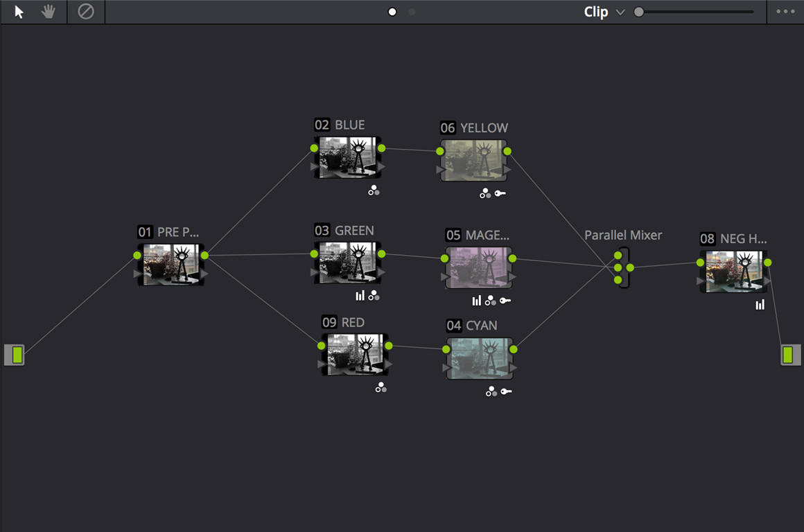
Task: Click curves bars icon under 03 GREEN node
Action: pos(360,296)
